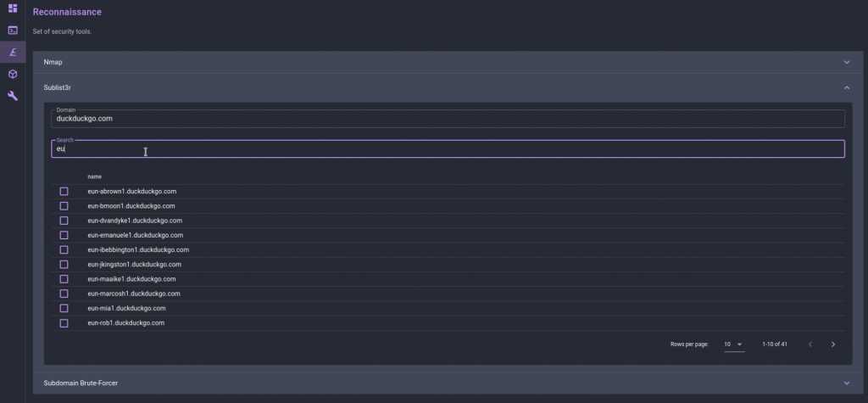The height and width of the screenshot is (403, 868).
Task: Open the wrench tools icon in sidebar
Action: [x=13, y=97]
